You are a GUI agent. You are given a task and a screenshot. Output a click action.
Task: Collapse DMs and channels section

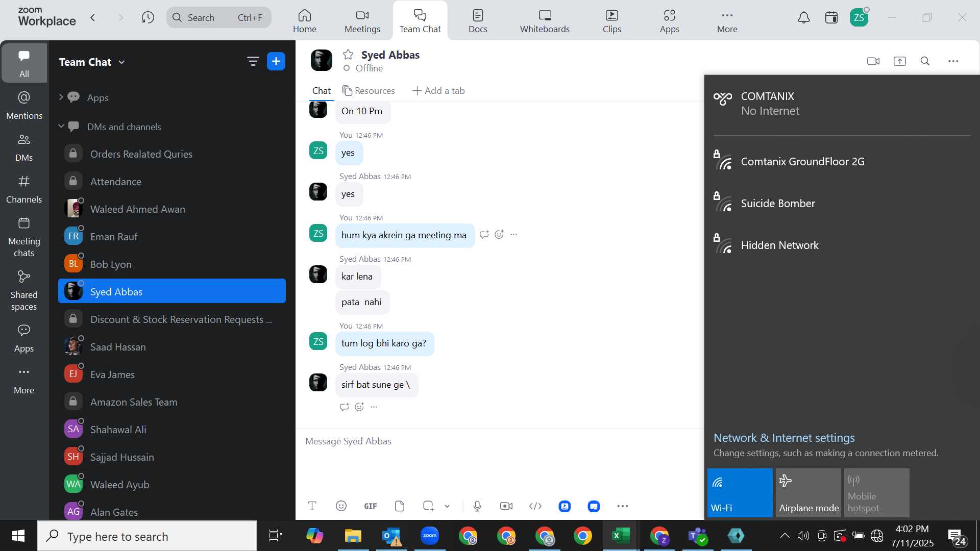click(61, 126)
